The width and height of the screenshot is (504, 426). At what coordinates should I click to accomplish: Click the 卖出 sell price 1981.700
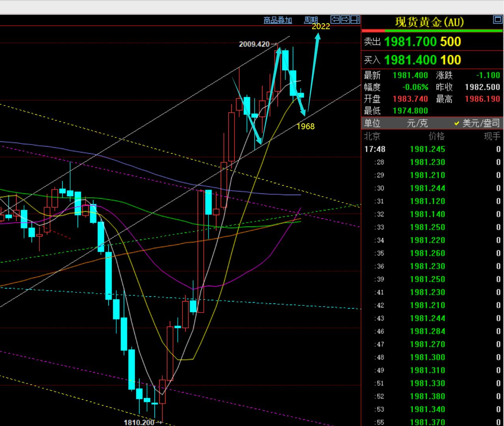click(410, 42)
